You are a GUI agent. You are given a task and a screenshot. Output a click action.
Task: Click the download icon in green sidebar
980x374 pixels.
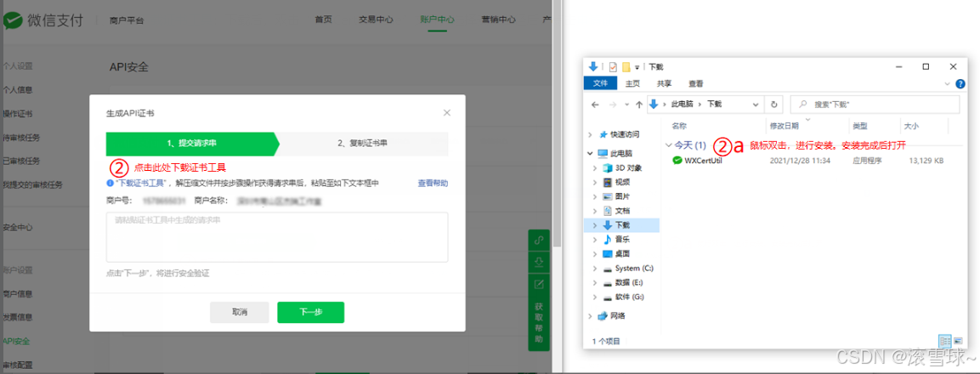click(x=539, y=262)
